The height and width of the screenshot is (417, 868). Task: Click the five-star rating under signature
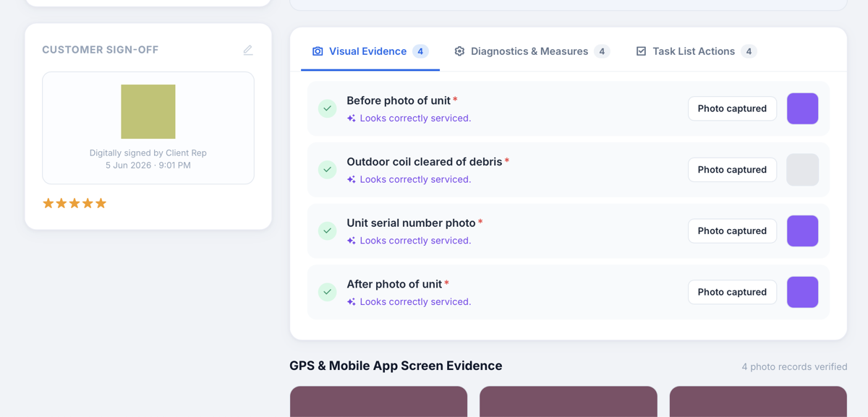[x=75, y=203]
